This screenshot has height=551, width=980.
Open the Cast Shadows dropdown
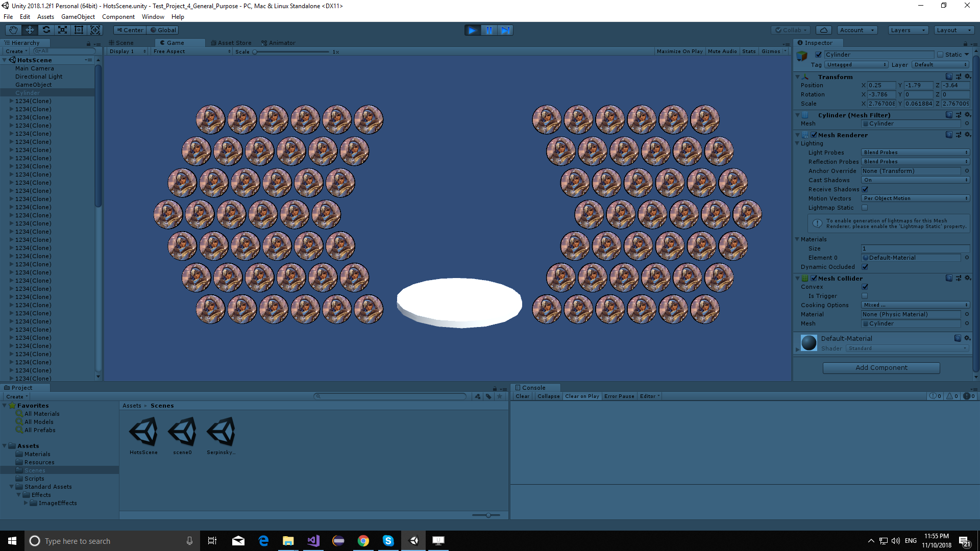coord(915,180)
